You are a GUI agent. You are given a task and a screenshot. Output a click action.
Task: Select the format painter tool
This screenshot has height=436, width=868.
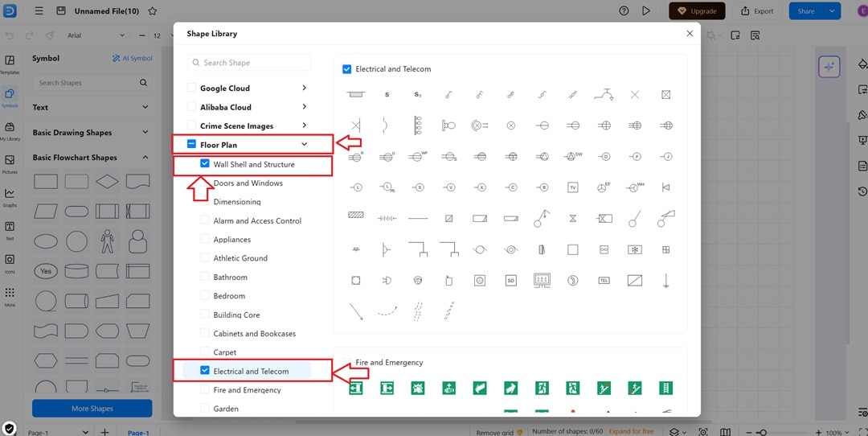pyautogui.click(x=50, y=35)
